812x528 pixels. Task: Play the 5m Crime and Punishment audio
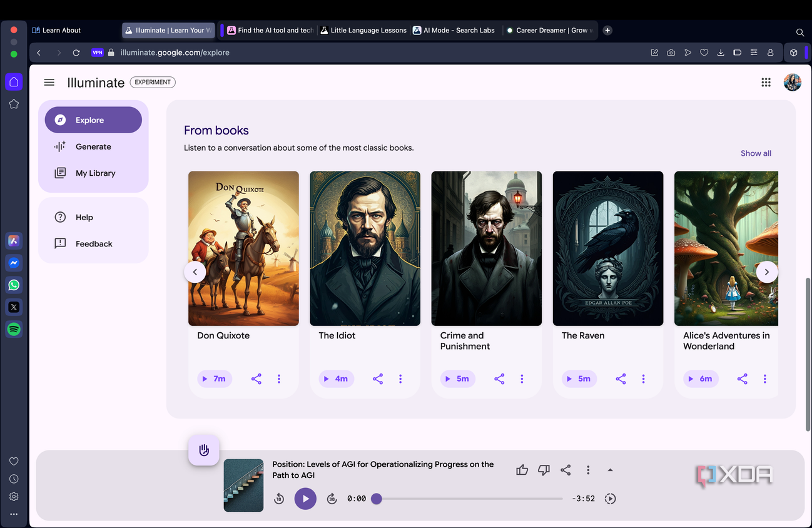tap(457, 378)
